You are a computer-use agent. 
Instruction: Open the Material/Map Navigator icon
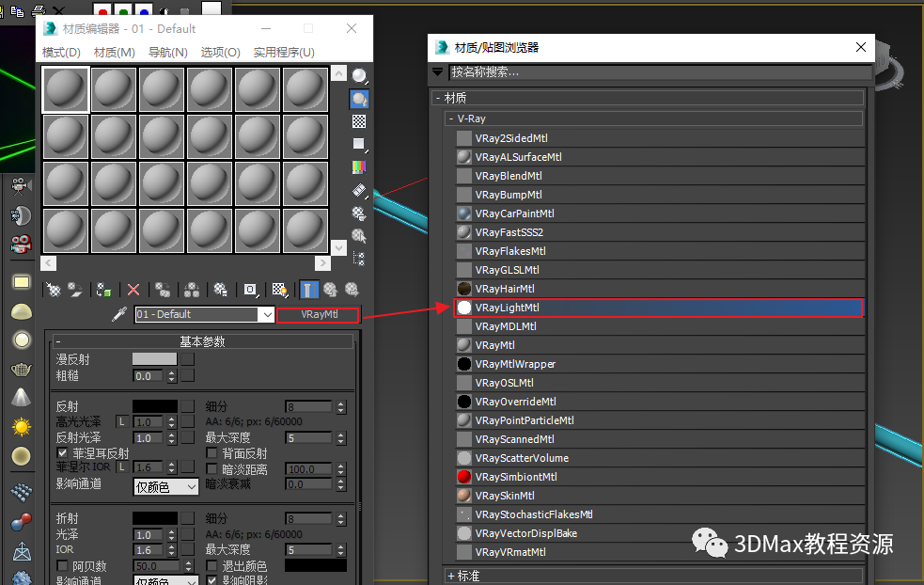pos(359,259)
